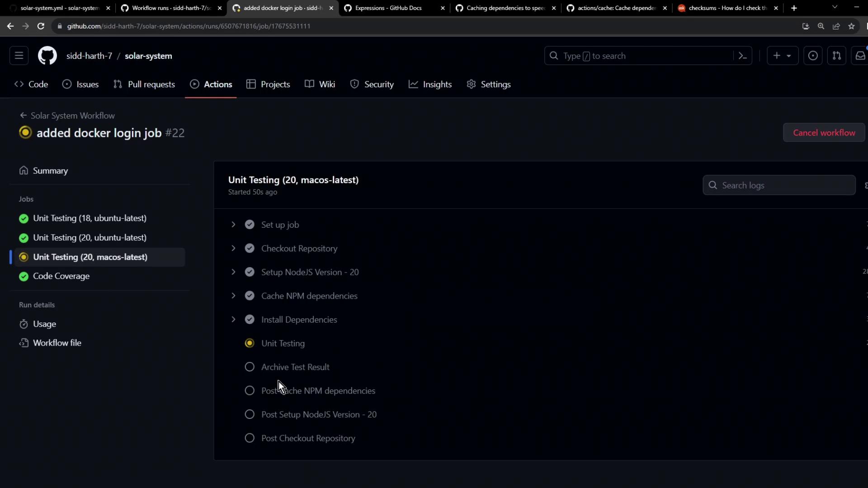Bookmark page with star icon
Image resolution: width=868 pixels, height=488 pixels.
click(851, 26)
